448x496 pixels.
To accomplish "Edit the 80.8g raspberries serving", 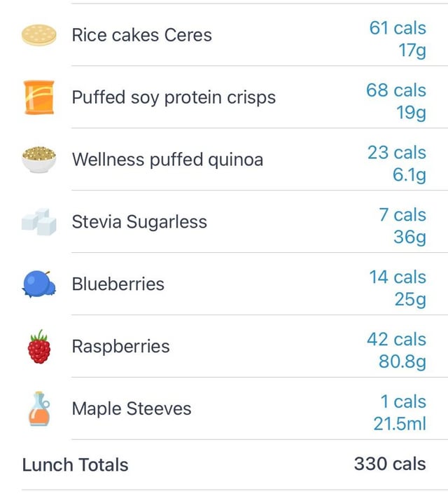I will (402, 361).
